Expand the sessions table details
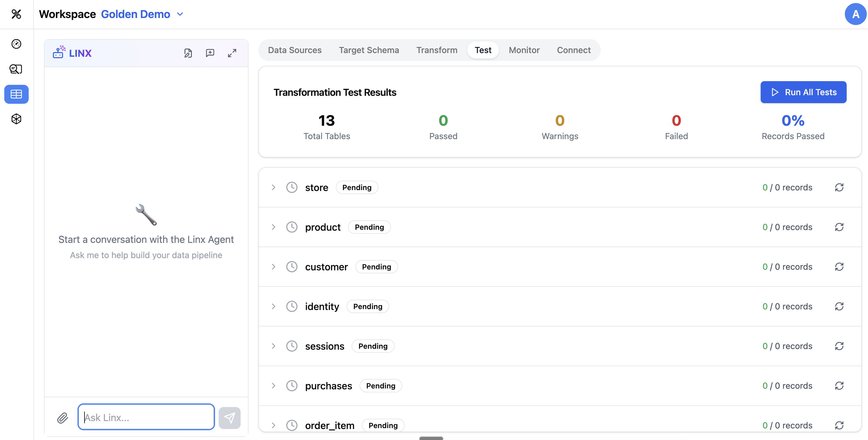 pos(274,346)
